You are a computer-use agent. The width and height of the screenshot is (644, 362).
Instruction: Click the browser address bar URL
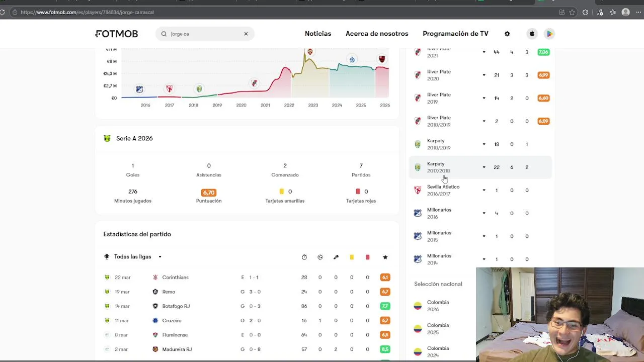(88, 12)
